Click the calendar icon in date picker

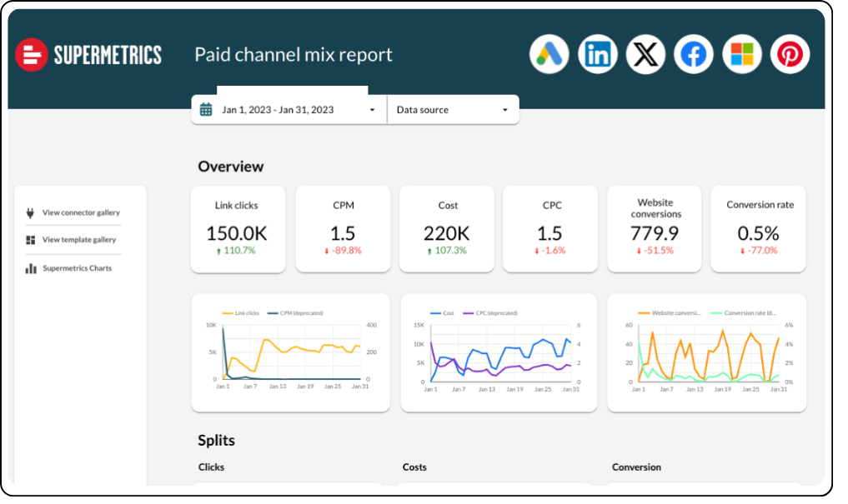(206, 110)
